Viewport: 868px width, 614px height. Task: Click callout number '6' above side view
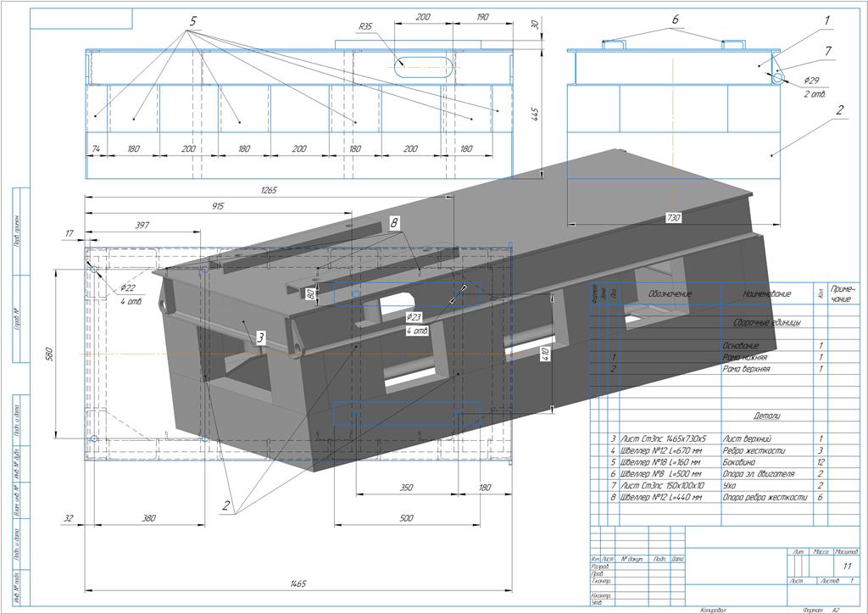pyautogui.click(x=675, y=20)
